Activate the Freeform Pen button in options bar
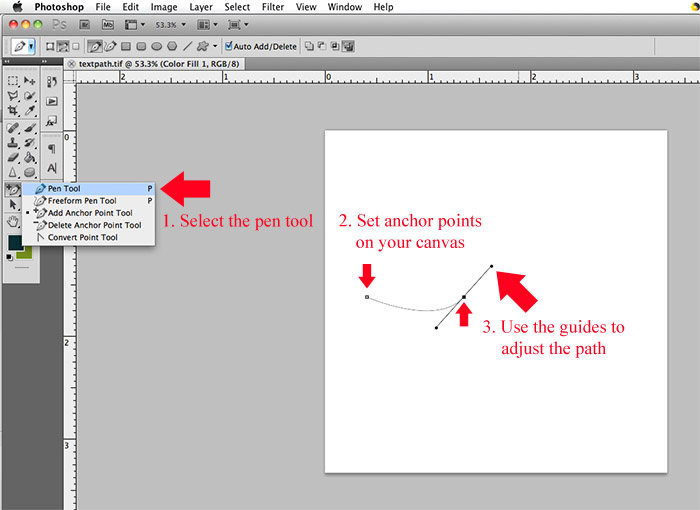The height and width of the screenshot is (510, 700). coord(110,46)
